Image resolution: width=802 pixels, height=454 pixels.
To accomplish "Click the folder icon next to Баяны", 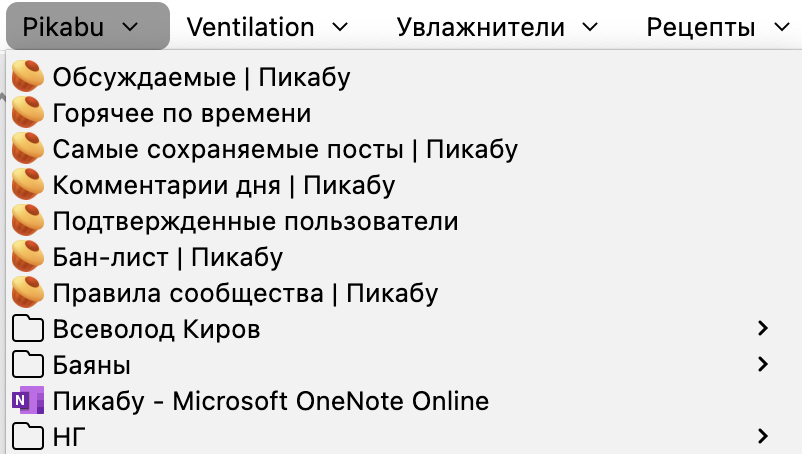I will pyautogui.click(x=28, y=365).
